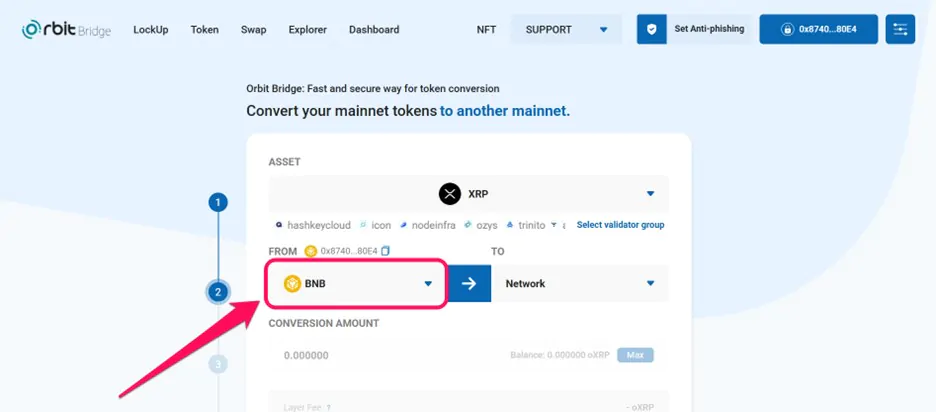Open the settings sliders icon button
Image resolution: width=936 pixels, height=412 pixels.
click(900, 29)
